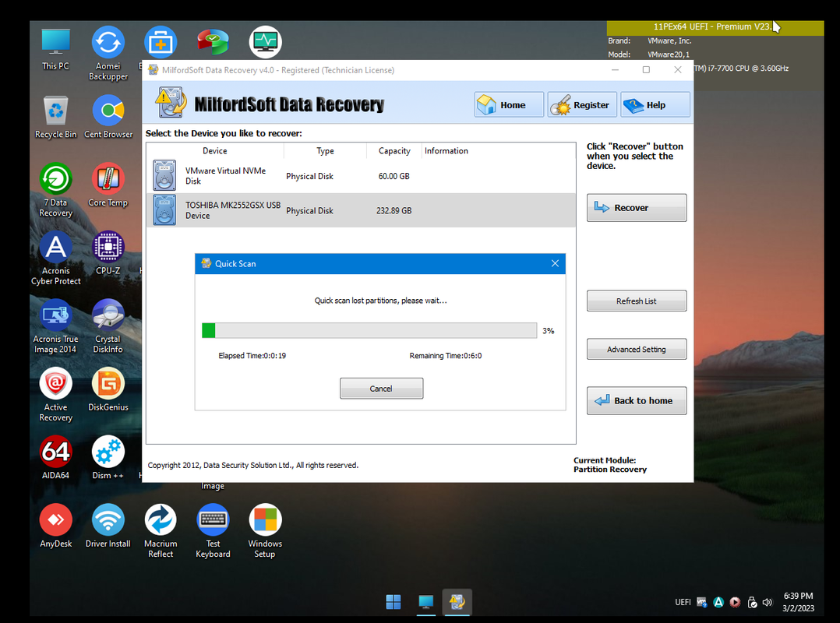Launch Aomei Backupper from desktop
This screenshot has width=840, height=623.
click(108, 54)
